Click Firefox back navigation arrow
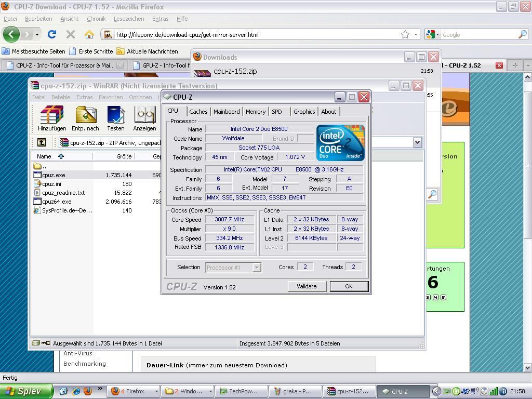This screenshot has height=399, width=532. [11, 34]
